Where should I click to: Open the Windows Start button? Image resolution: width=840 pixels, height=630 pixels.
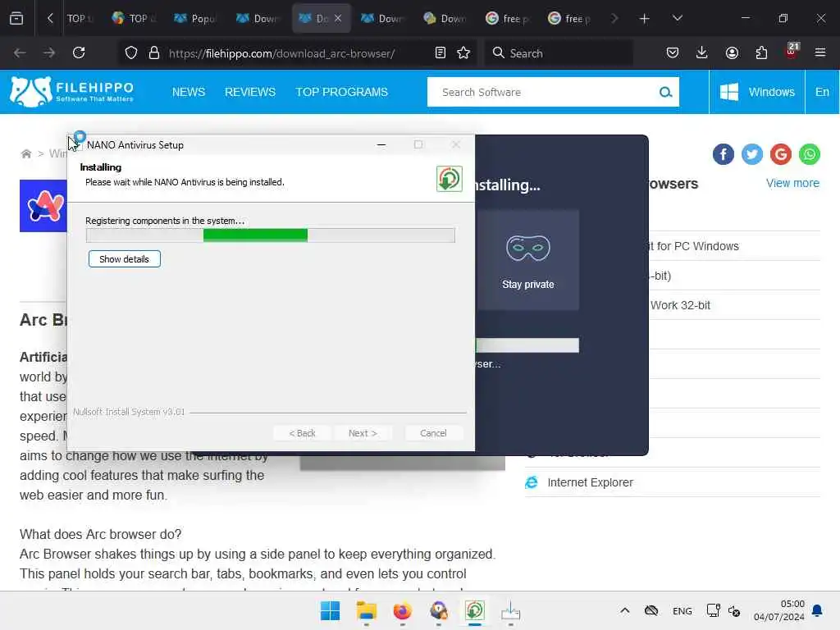tap(330, 611)
